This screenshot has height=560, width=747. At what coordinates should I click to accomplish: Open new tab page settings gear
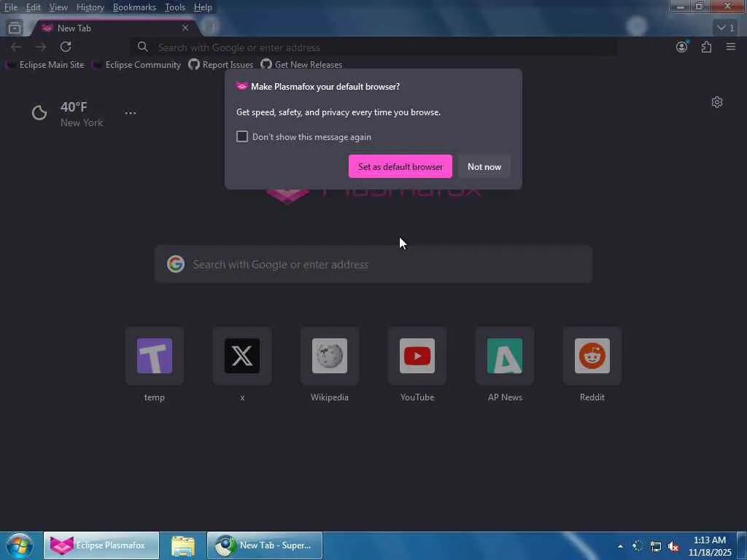717,102
